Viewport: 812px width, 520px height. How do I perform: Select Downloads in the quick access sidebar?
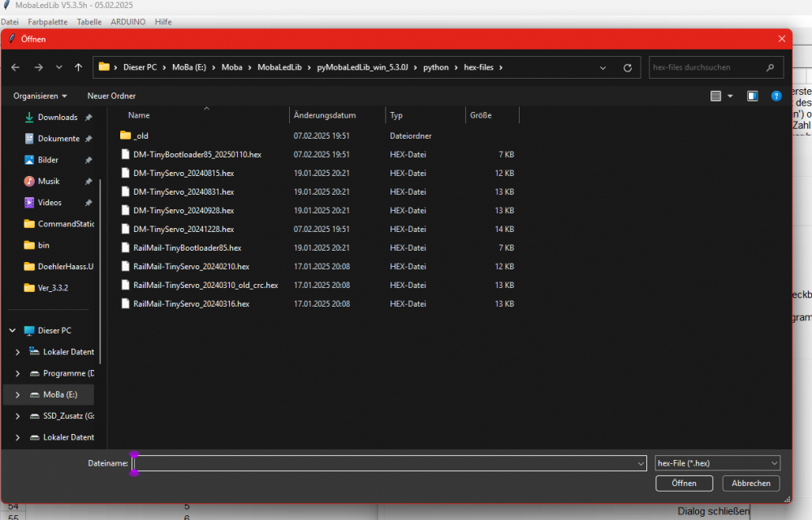point(58,118)
